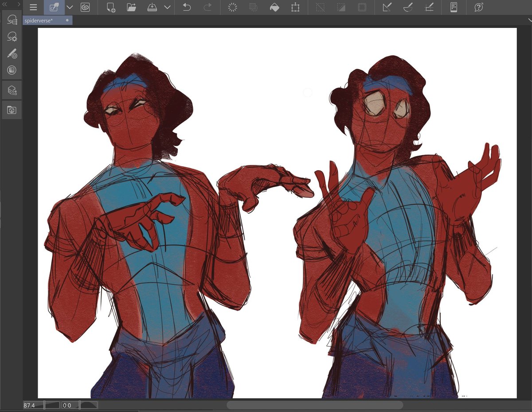The width and height of the screenshot is (532, 412).
Task: Collapse left palette dock with double arrows
Action: (x=5, y=4)
